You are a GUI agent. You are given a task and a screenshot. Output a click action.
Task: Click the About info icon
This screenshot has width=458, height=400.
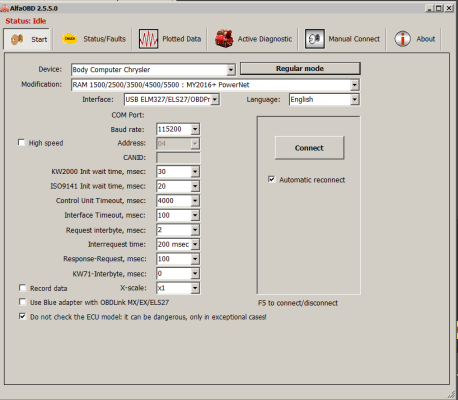pos(403,39)
